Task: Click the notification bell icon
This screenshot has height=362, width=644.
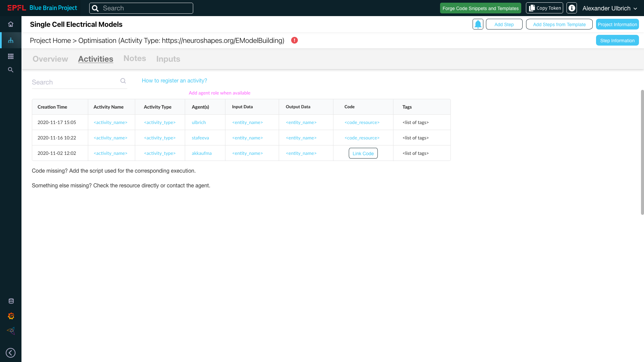Action: [x=478, y=24]
